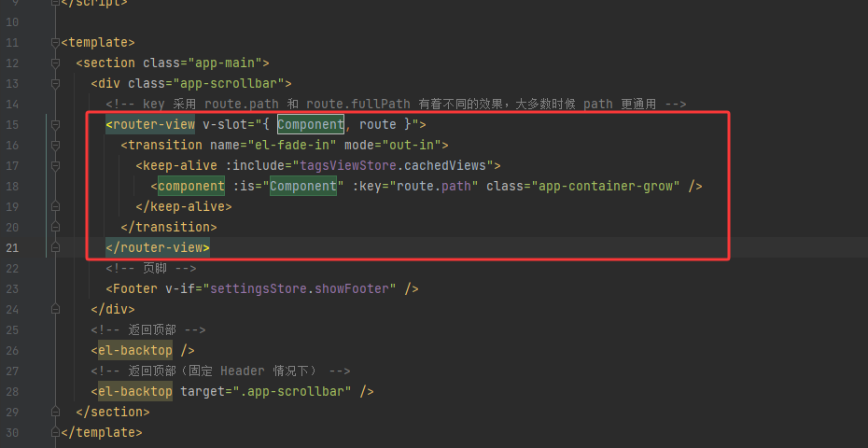Click the 页脚 comment on line 22
This screenshot has width=868, height=448.
(x=151, y=268)
